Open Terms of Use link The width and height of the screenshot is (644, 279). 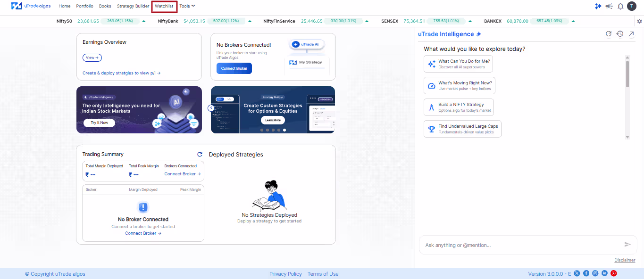point(323,274)
